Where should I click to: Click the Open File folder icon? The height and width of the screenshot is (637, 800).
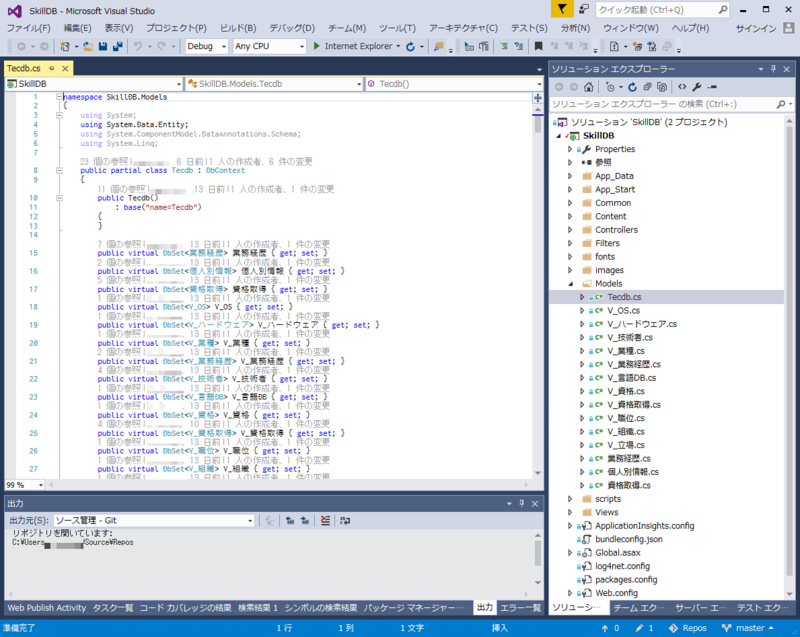pyautogui.click(x=88, y=46)
